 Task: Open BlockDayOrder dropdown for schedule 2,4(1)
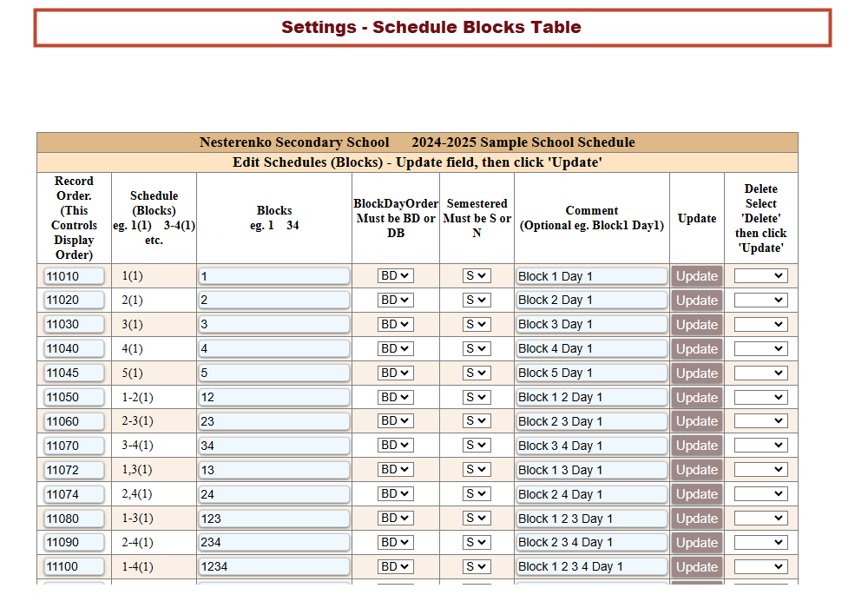396,494
